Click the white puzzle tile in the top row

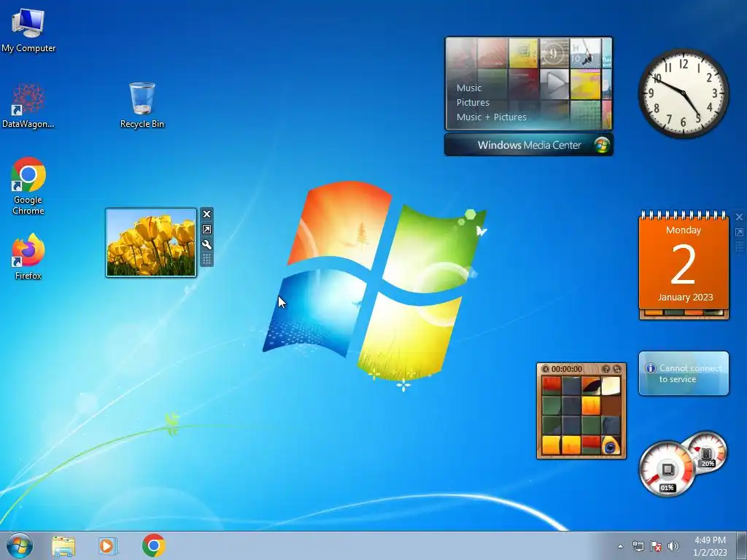pyautogui.click(x=611, y=386)
